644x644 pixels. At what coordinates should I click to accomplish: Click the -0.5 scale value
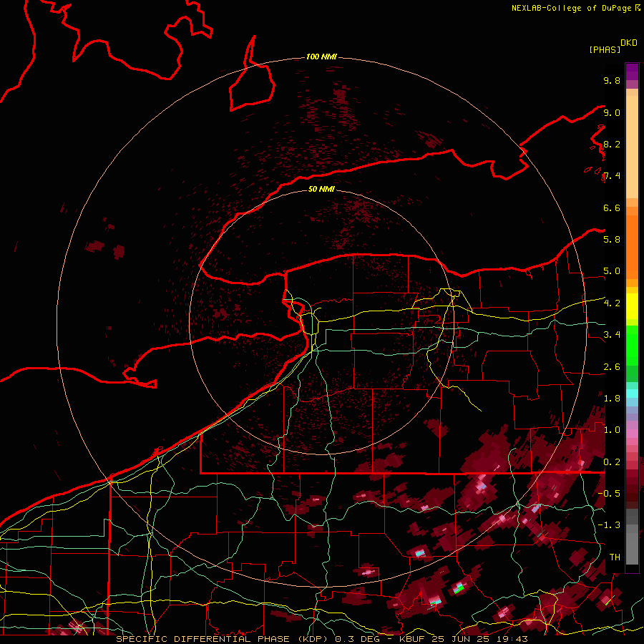(x=609, y=494)
